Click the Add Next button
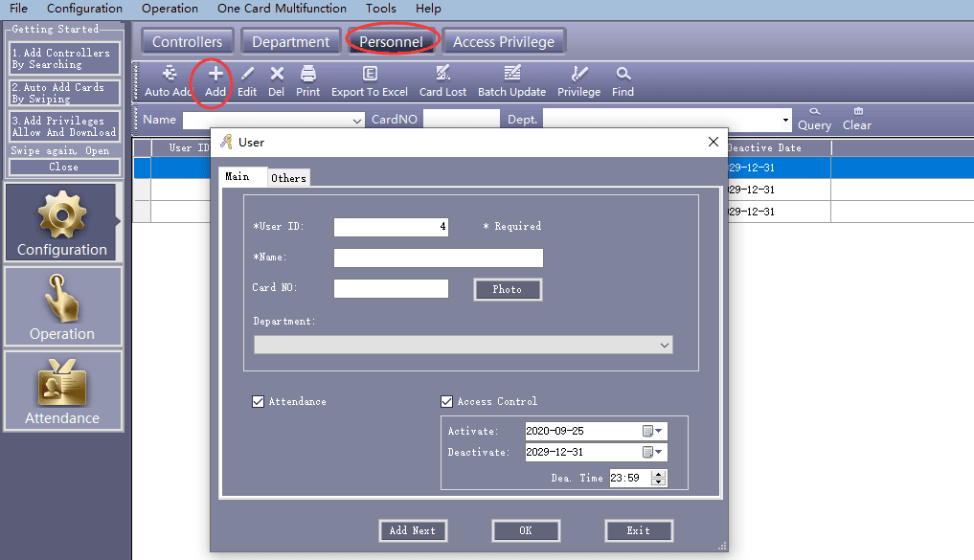The image size is (974, 560). (x=413, y=531)
